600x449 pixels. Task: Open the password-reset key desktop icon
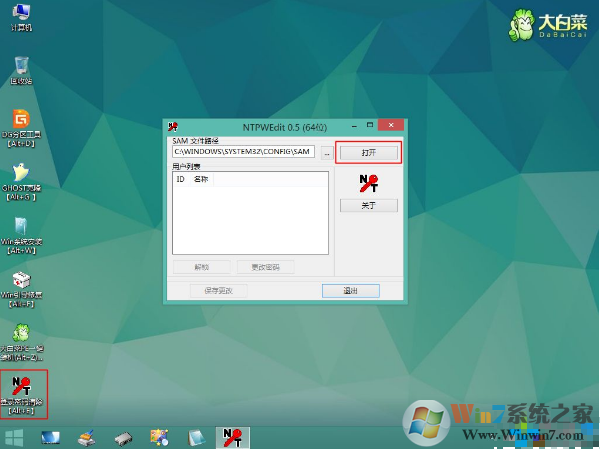[20, 388]
